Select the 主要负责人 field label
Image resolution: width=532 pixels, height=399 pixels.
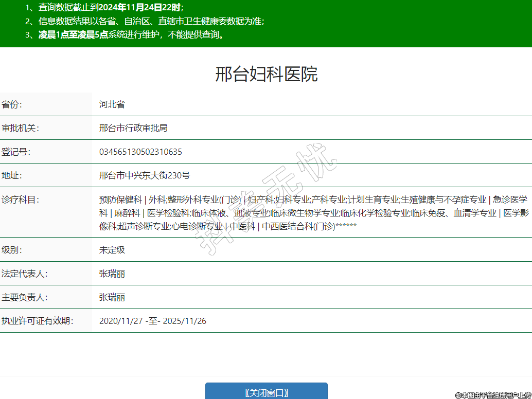(25, 297)
